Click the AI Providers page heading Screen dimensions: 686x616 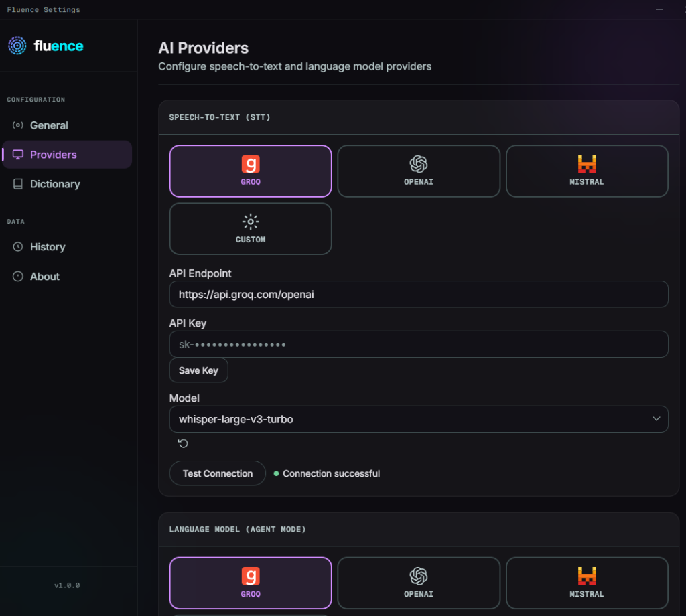pos(204,48)
